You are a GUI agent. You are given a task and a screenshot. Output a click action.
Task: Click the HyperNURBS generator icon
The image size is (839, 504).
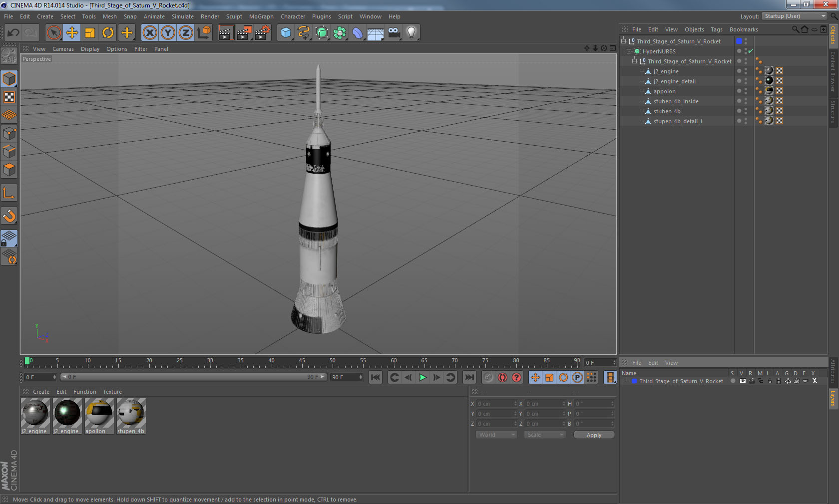322,33
